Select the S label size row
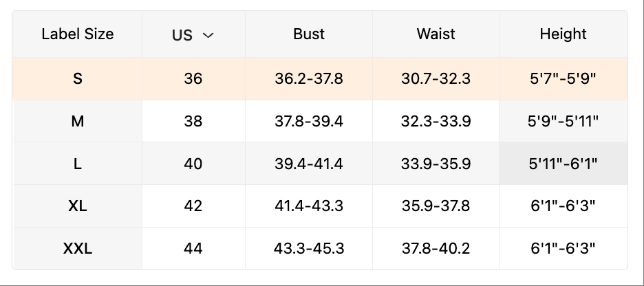This screenshot has height=286, width=644. click(78, 78)
